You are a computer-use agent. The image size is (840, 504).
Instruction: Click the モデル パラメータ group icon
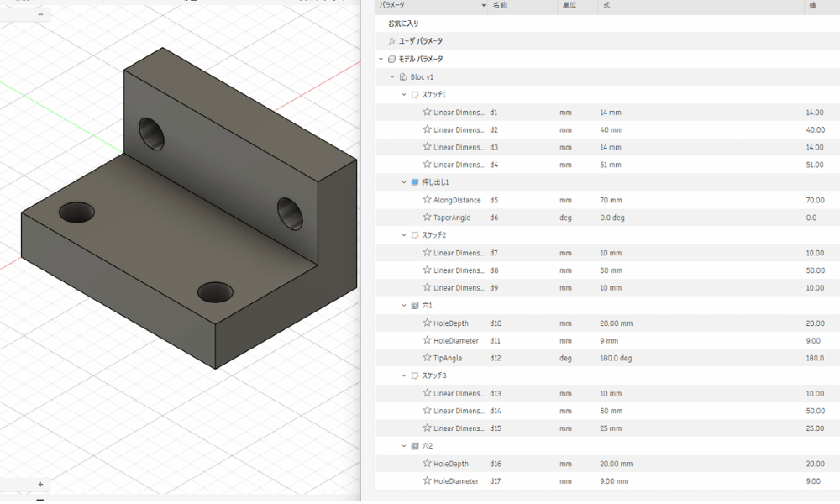[x=391, y=60]
